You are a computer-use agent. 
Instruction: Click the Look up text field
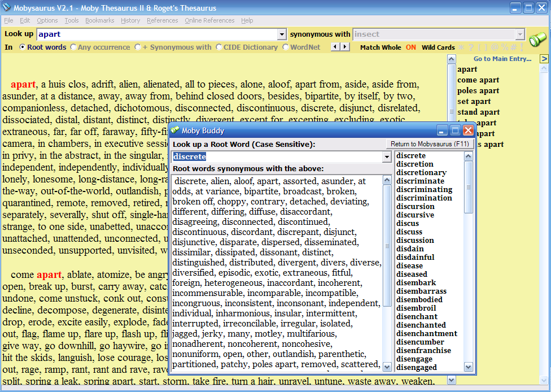pos(157,34)
